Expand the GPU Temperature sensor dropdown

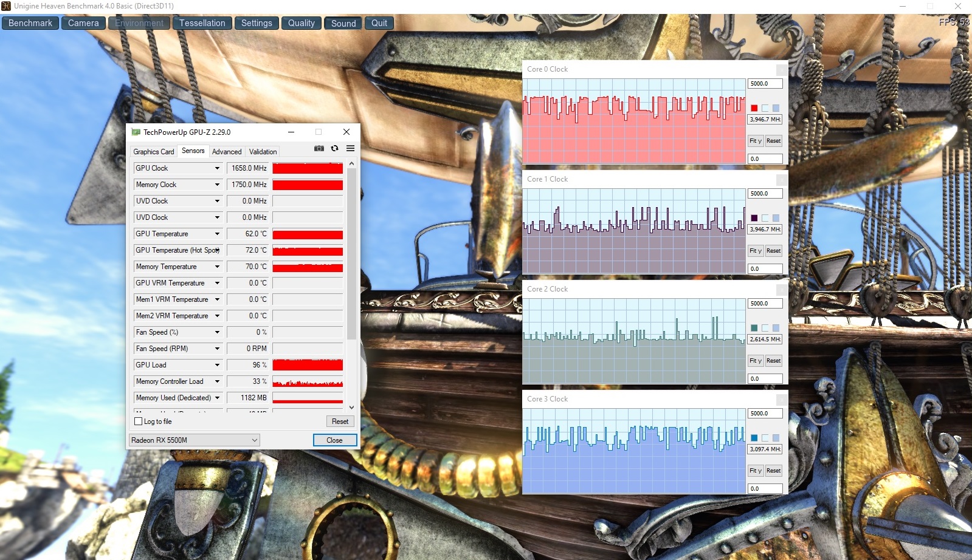pyautogui.click(x=217, y=234)
